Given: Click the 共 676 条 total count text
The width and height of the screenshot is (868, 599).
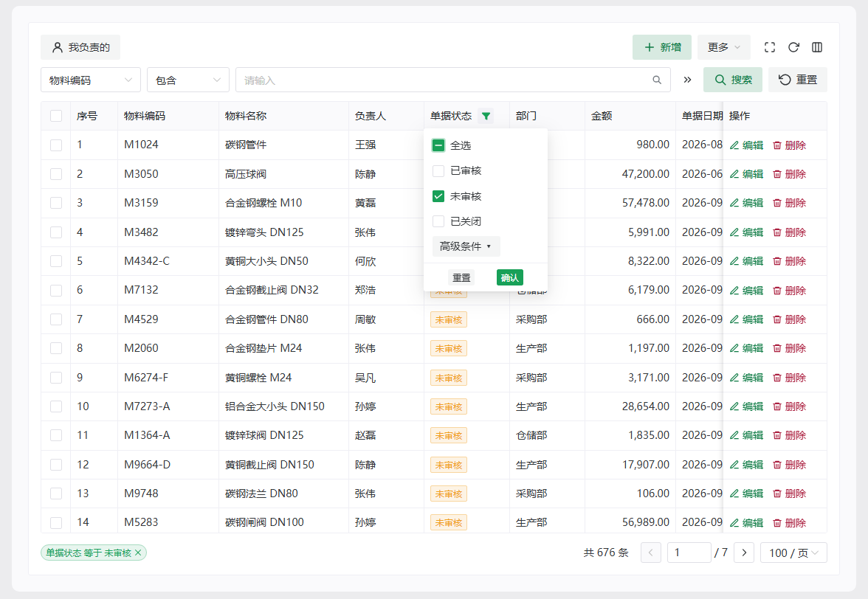Looking at the screenshot, I should coord(606,553).
